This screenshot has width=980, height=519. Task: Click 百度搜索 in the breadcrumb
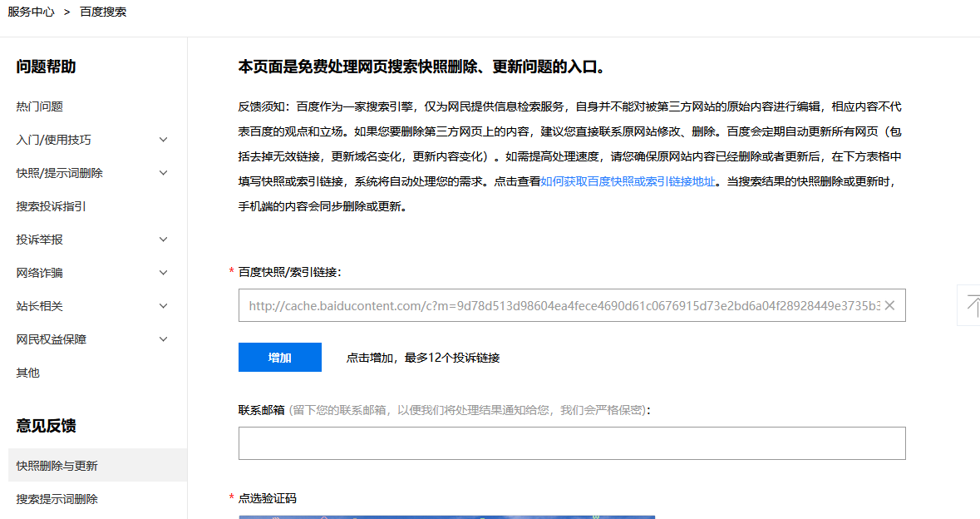[103, 12]
